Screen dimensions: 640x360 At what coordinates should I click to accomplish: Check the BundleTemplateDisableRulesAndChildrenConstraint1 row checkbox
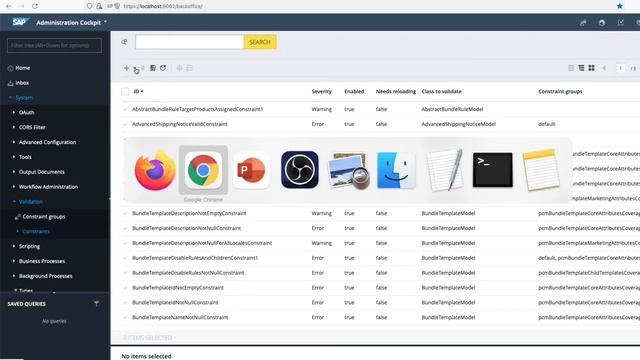coord(125,258)
